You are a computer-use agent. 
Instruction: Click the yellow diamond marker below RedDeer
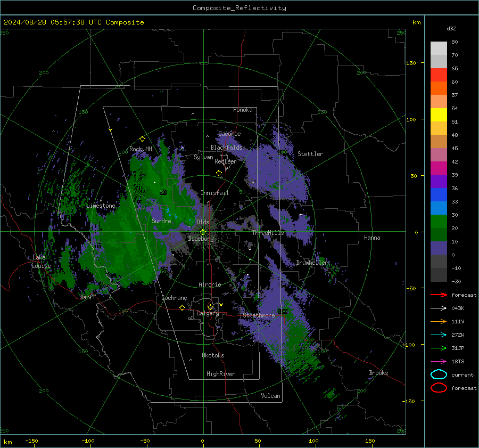tap(219, 173)
